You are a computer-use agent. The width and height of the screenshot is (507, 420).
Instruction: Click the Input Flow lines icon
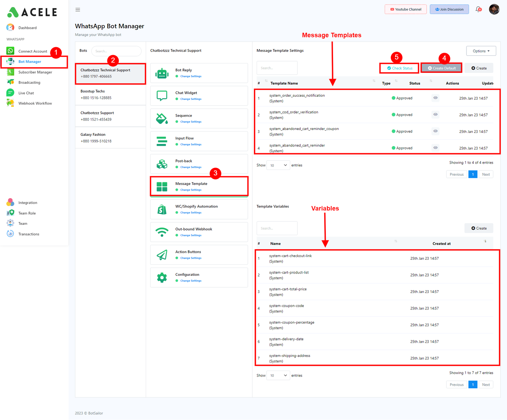tap(162, 141)
